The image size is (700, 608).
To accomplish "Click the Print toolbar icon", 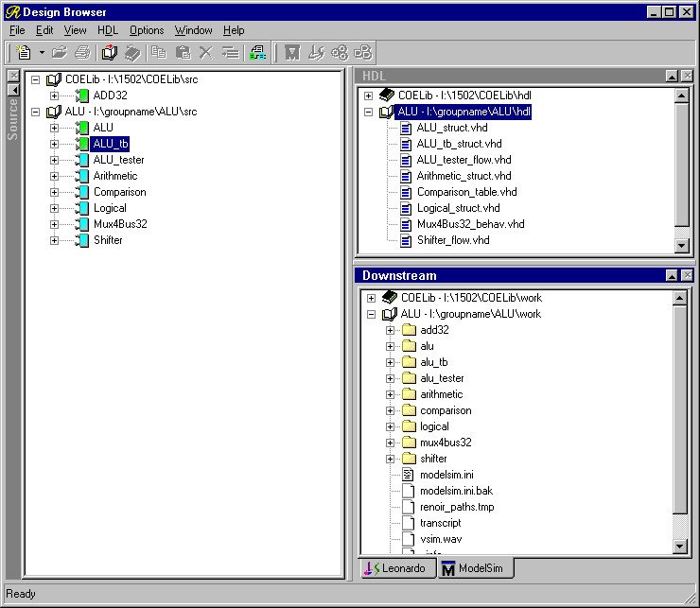I will click(82, 53).
